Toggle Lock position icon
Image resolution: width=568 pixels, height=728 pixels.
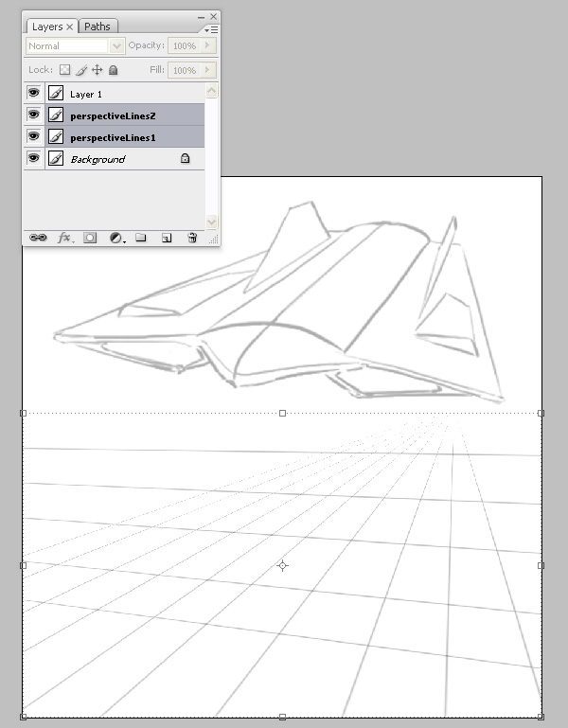tap(97, 70)
